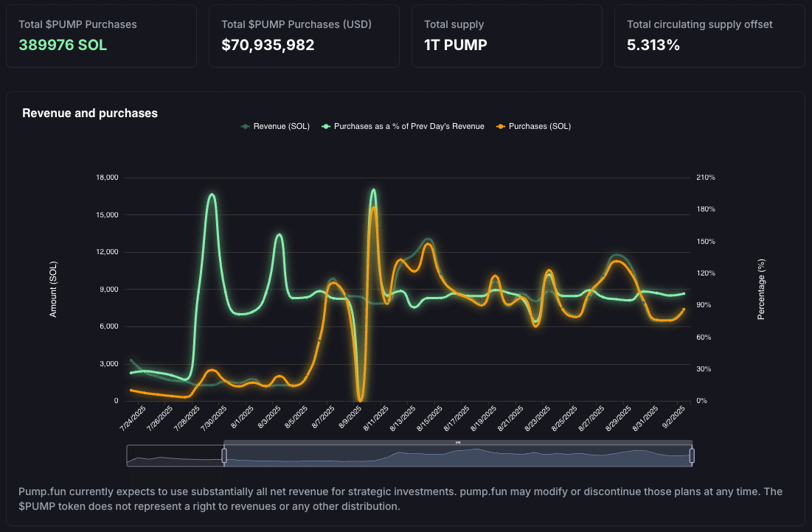
Task: Click the Total supply card
Action: [x=507, y=36]
